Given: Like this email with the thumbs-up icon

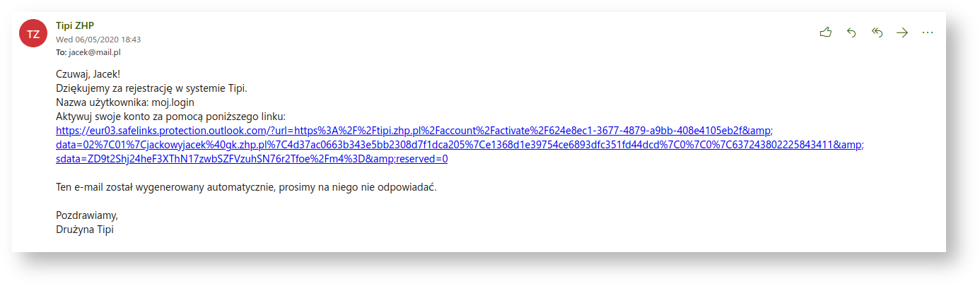Looking at the screenshot, I should pyautogui.click(x=825, y=32).
